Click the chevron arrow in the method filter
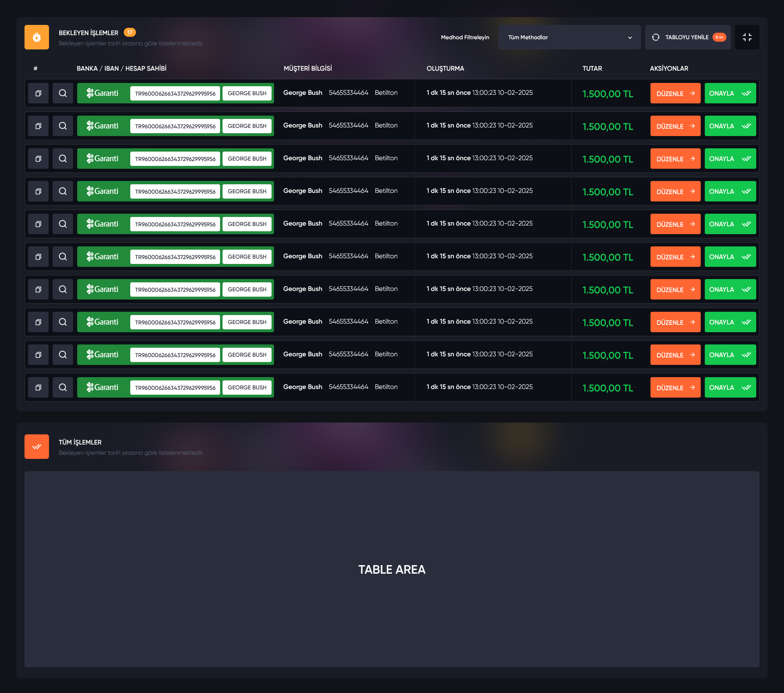 [630, 38]
